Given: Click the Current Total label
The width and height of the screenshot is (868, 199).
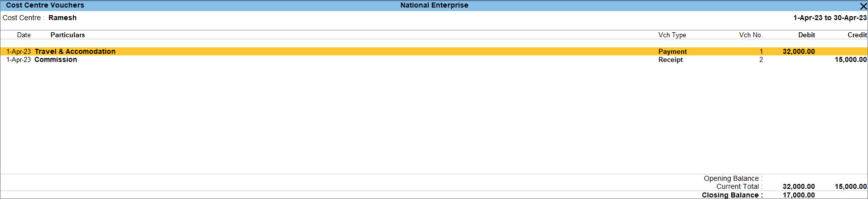Looking at the screenshot, I should (739, 186).
